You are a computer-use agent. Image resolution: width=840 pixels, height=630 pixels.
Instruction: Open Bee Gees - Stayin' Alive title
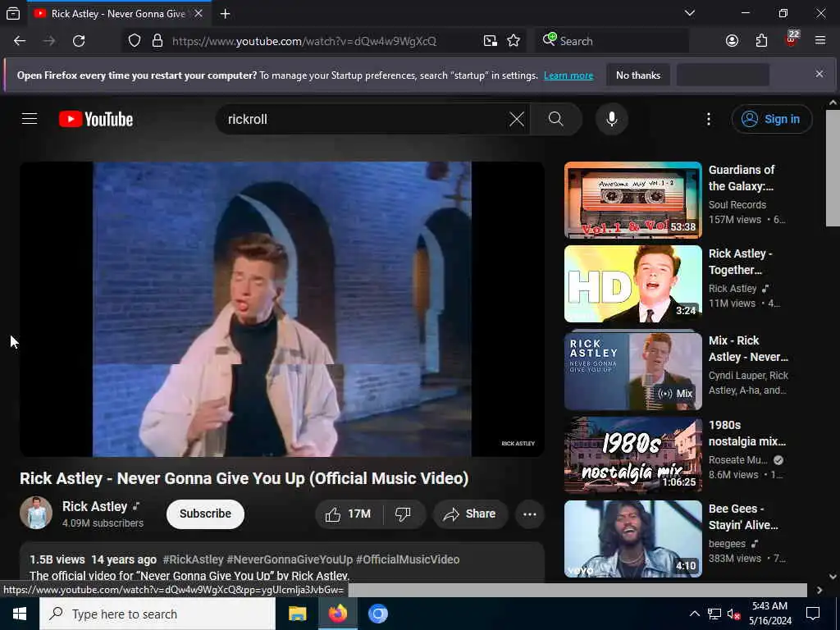click(743, 517)
